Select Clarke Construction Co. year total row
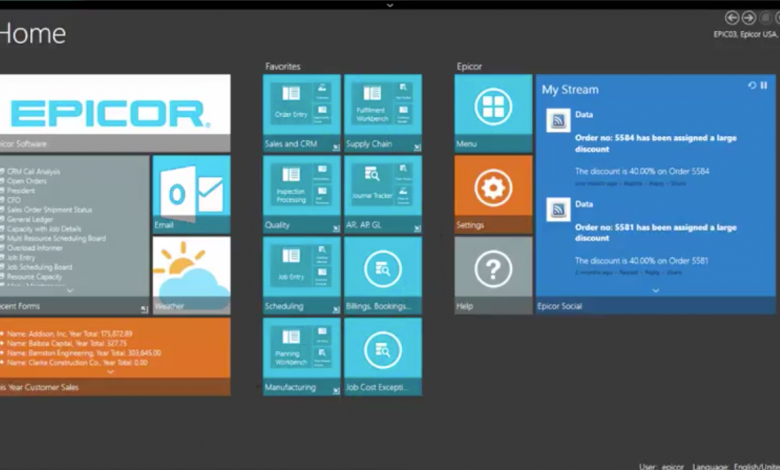 77,363
